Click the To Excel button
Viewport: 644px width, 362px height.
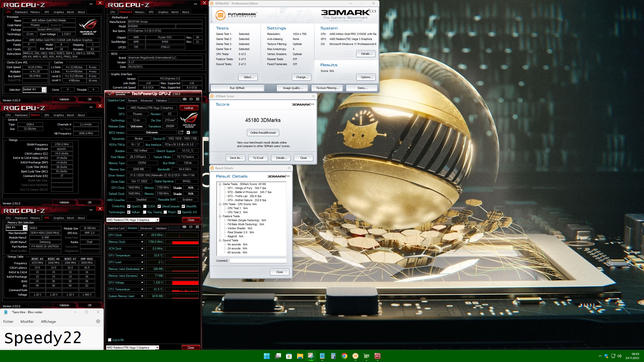(x=258, y=158)
